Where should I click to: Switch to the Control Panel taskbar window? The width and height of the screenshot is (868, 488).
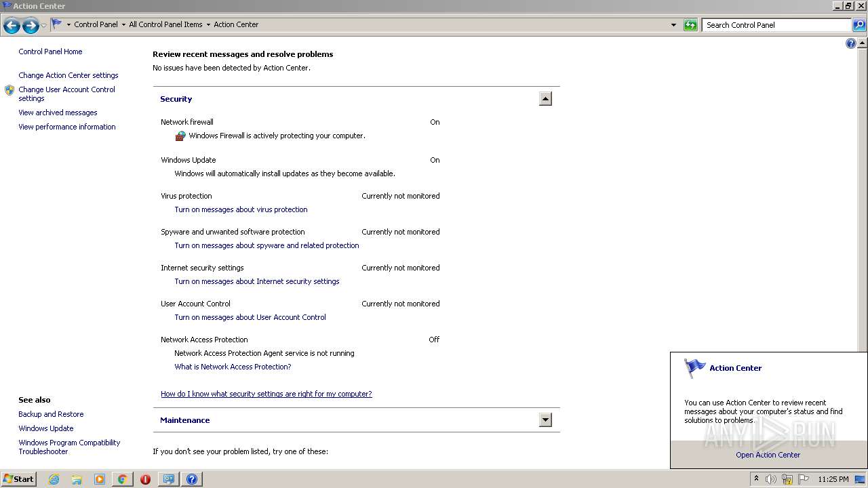168,479
